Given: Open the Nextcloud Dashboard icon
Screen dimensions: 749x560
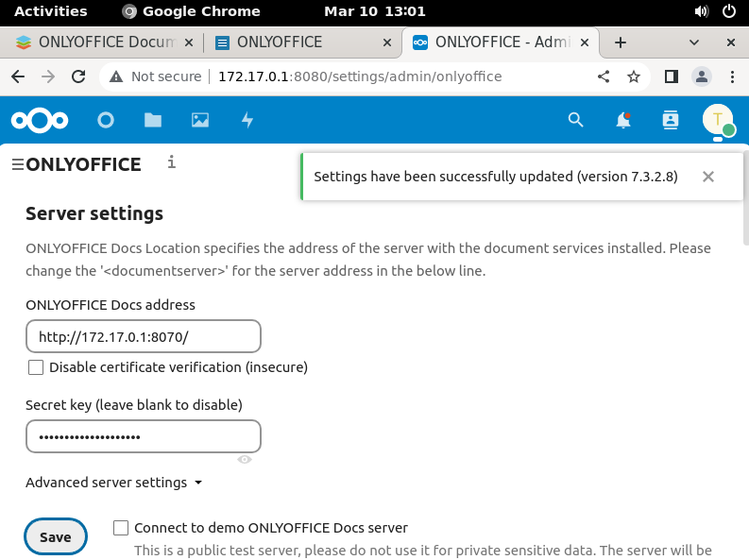Looking at the screenshot, I should [x=106, y=120].
